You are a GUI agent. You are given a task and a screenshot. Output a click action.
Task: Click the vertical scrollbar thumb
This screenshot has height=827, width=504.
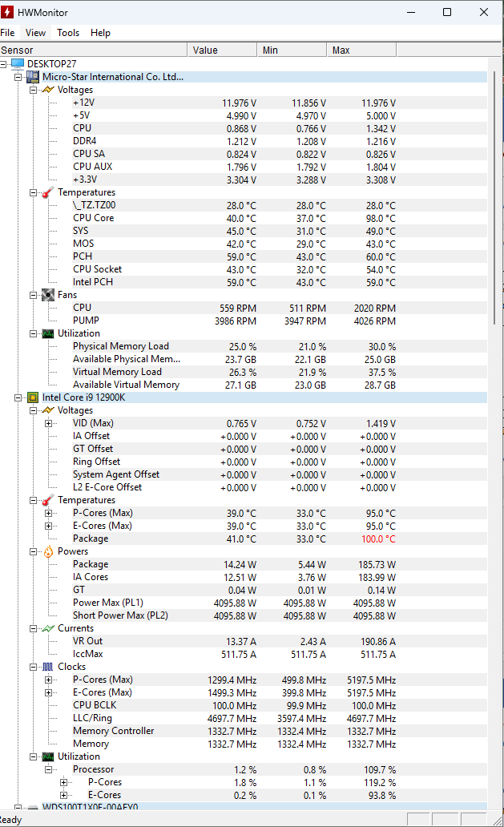click(x=494, y=198)
